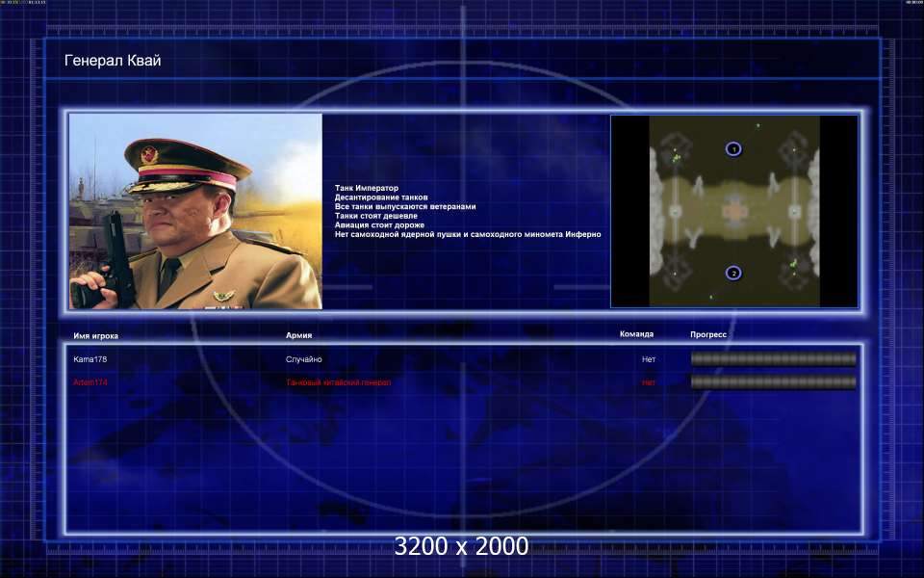Click the 'Команда' column header

pyautogui.click(x=636, y=334)
